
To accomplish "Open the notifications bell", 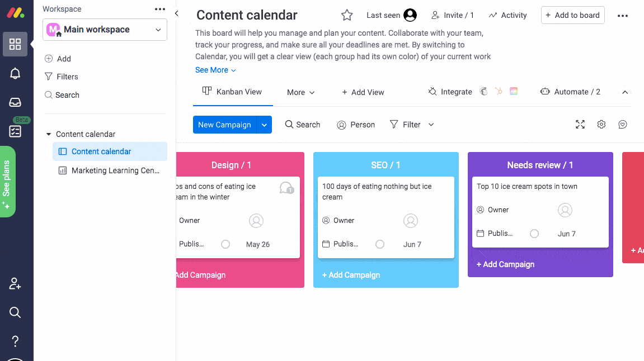I will (15, 73).
